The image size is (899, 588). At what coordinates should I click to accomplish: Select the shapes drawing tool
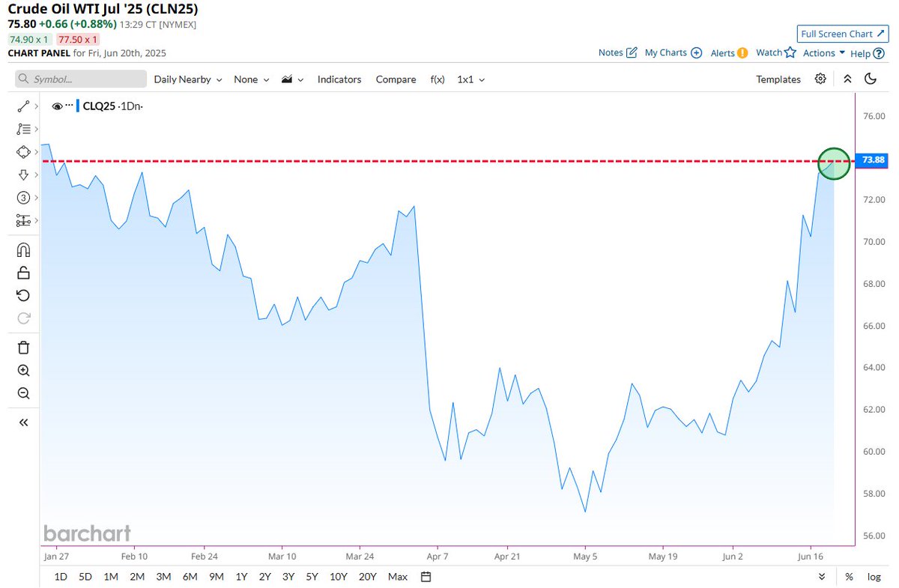pyautogui.click(x=22, y=152)
